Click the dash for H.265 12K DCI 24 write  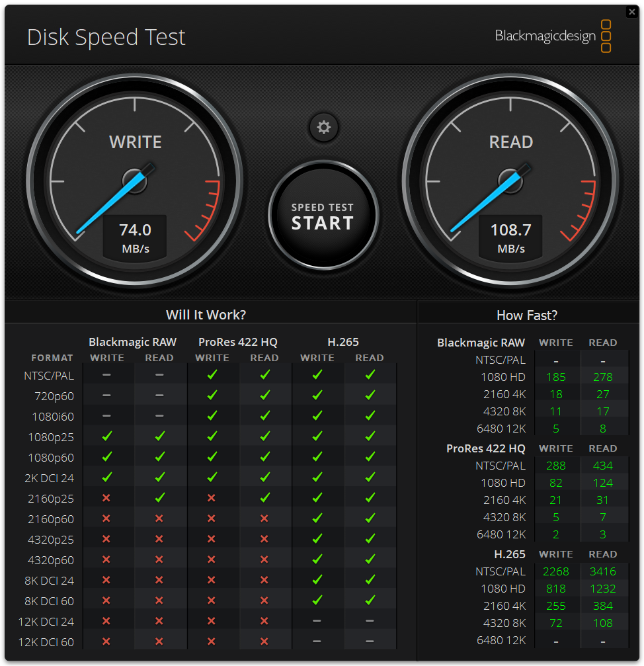coord(317,621)
